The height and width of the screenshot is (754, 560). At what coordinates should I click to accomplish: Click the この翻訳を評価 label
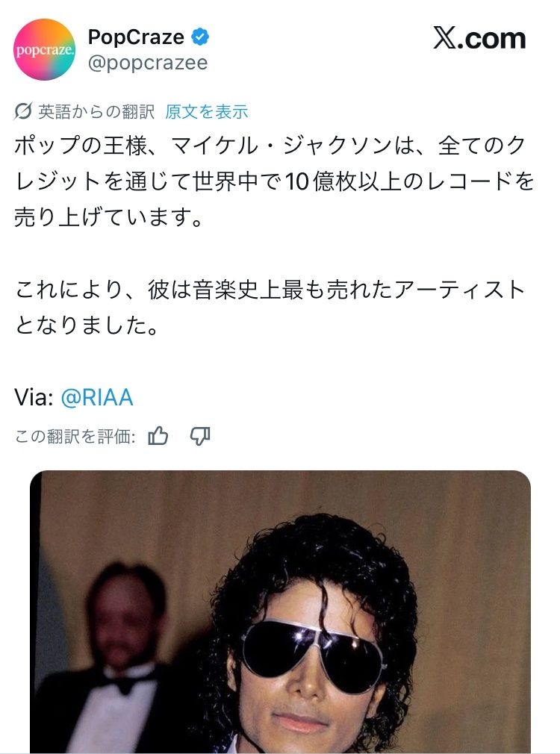(75, 436)
